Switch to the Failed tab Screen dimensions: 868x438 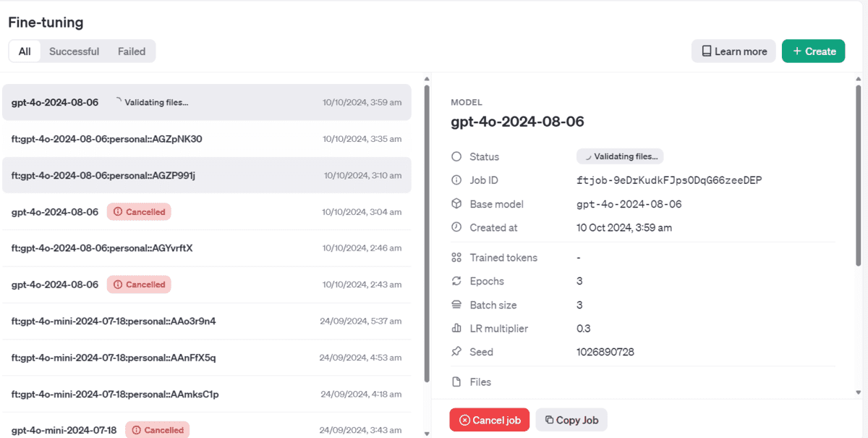132,51
